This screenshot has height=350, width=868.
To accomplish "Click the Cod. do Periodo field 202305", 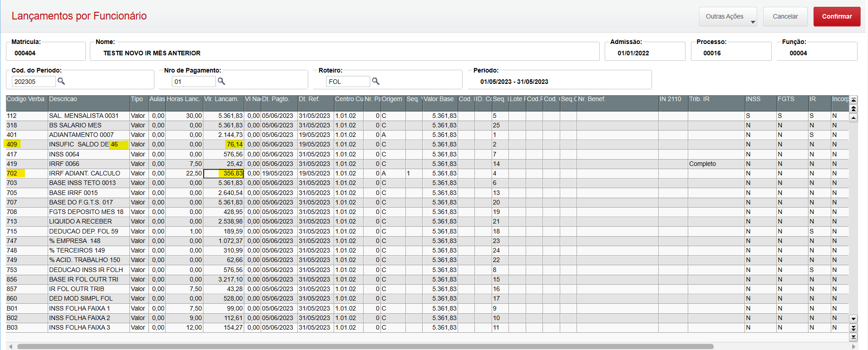I will coord(34,82).
